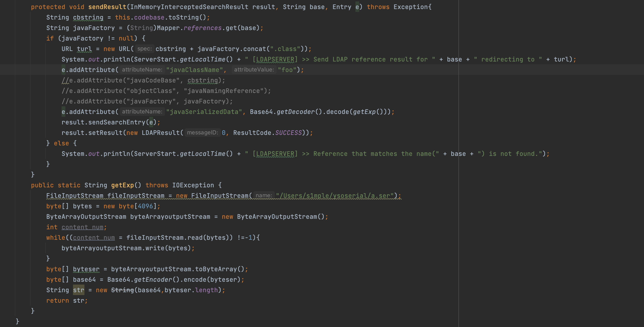644x327 pixels.
Task: Click the getExp method declaration name
Action: pyautogui.click(x=123, y=185)
